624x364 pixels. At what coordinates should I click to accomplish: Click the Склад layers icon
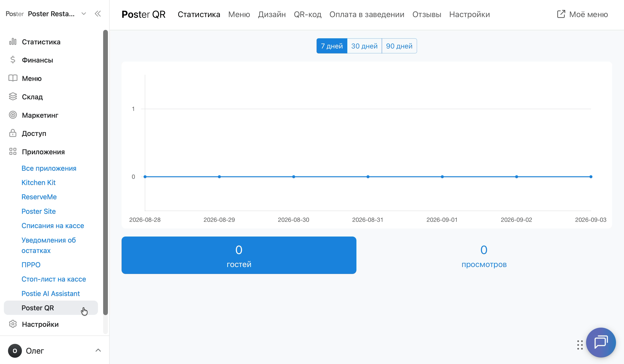click(13, 97)
